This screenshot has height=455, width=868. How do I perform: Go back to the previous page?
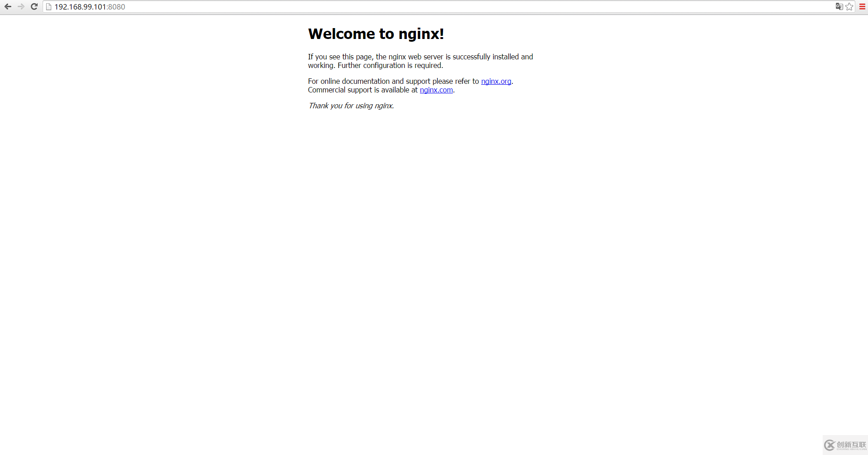point(8,7)
